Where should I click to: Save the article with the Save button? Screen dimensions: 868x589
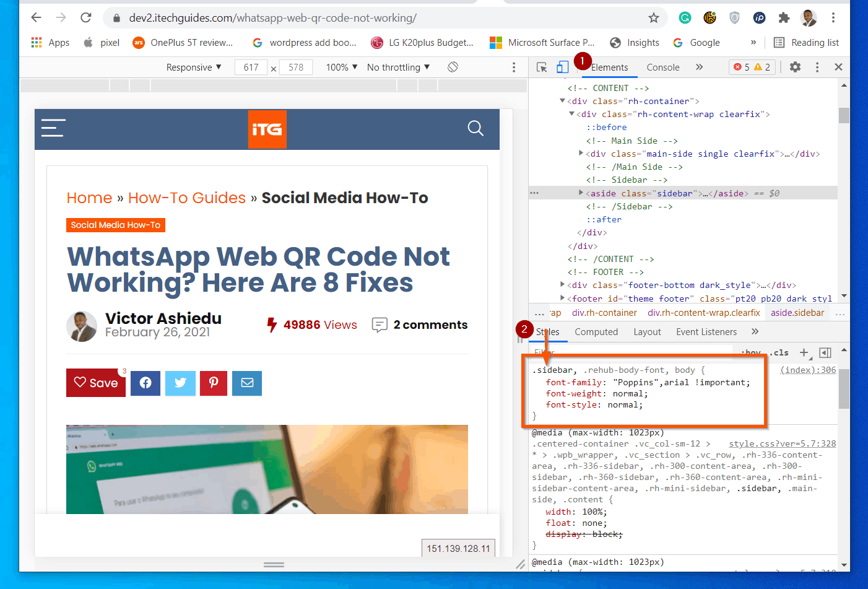96,383
